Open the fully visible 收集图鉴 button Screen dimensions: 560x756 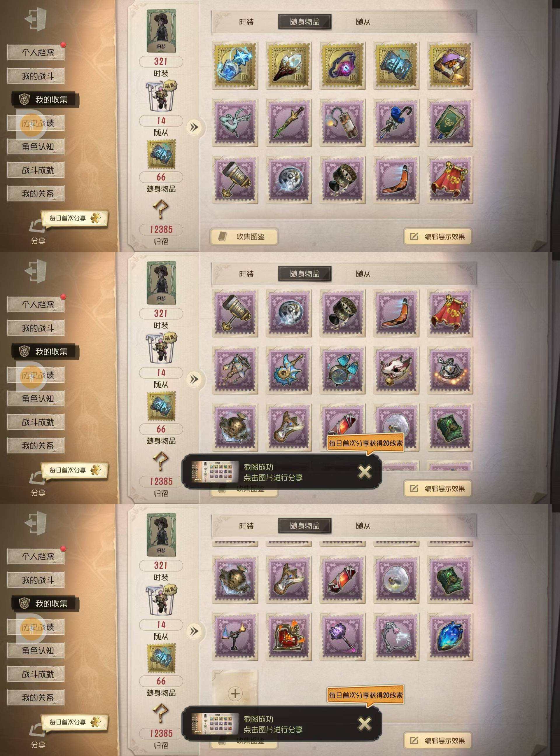coord(244,237)
